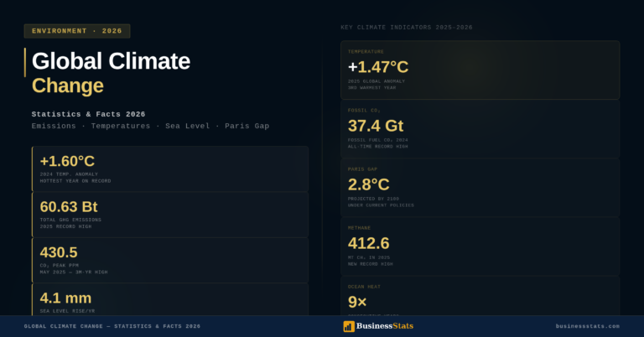Click the 'Global Climate' headline
The height and width of the screenshot is (337, 644).
point(111,61)
